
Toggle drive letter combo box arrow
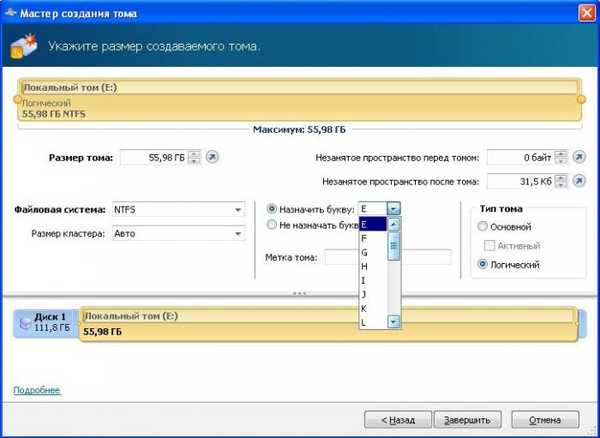394,209
